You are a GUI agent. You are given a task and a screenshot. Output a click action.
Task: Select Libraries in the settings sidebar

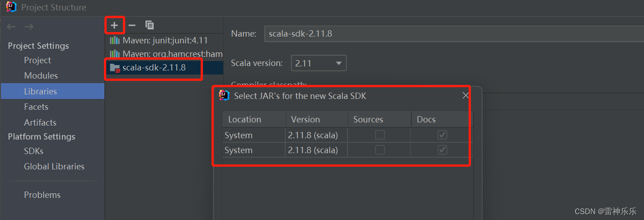coord(52,91)
